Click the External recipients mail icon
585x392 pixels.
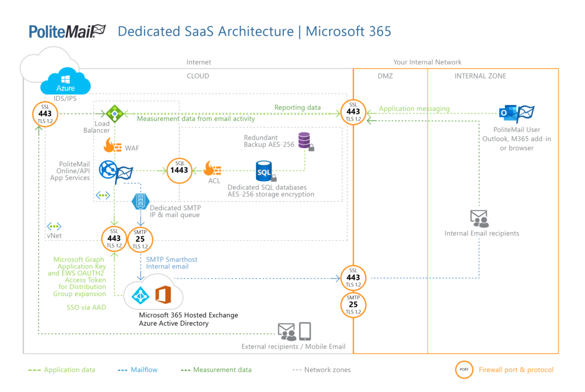click(287, 331)
